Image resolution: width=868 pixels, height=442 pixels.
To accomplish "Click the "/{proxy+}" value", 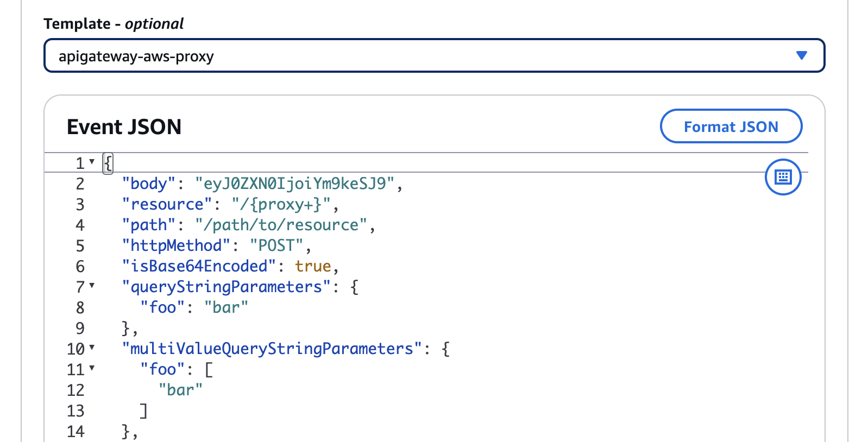I will click(281, 204).
